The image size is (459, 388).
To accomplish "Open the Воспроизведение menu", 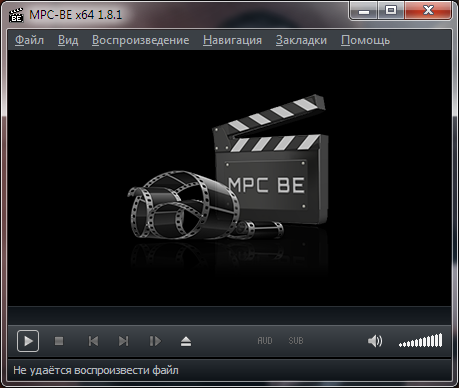I will 140,40.
